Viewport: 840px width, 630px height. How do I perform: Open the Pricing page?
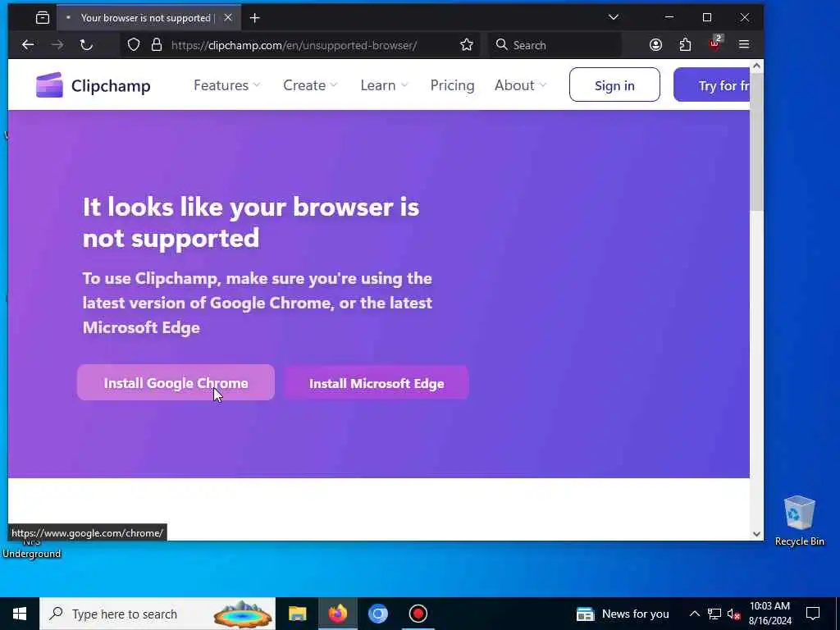(x=452, y=85)
